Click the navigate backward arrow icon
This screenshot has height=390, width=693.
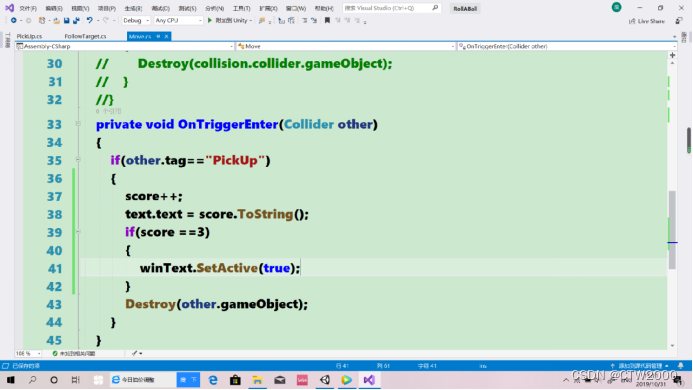(x=14, y=20)
